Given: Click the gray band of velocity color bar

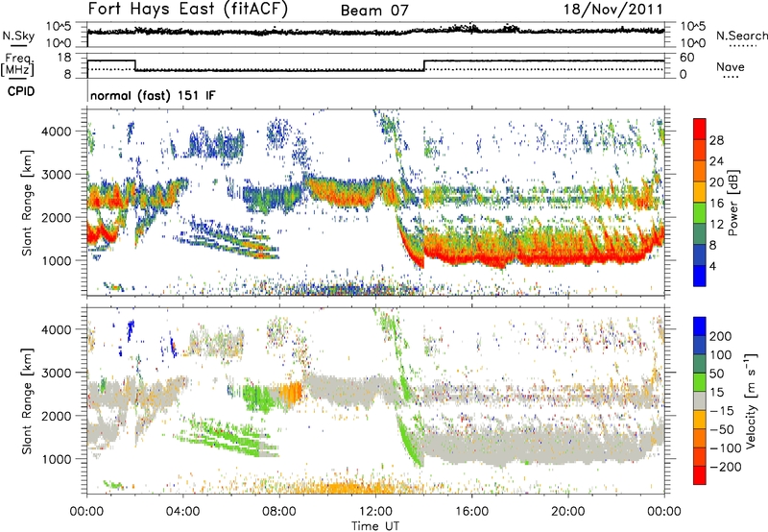Looking at the screenshot, I should [700, 400].
